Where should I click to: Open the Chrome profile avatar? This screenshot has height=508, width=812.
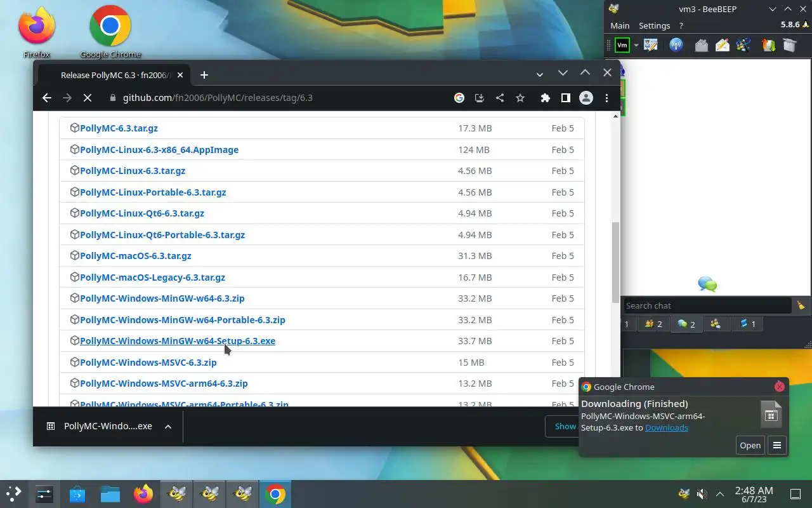(x=586, y=98)
